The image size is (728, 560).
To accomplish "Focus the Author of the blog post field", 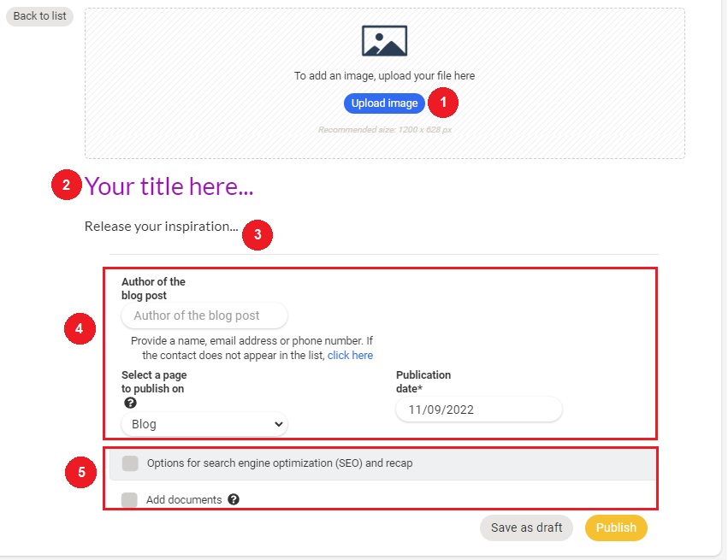I will (x=204, y=315).
